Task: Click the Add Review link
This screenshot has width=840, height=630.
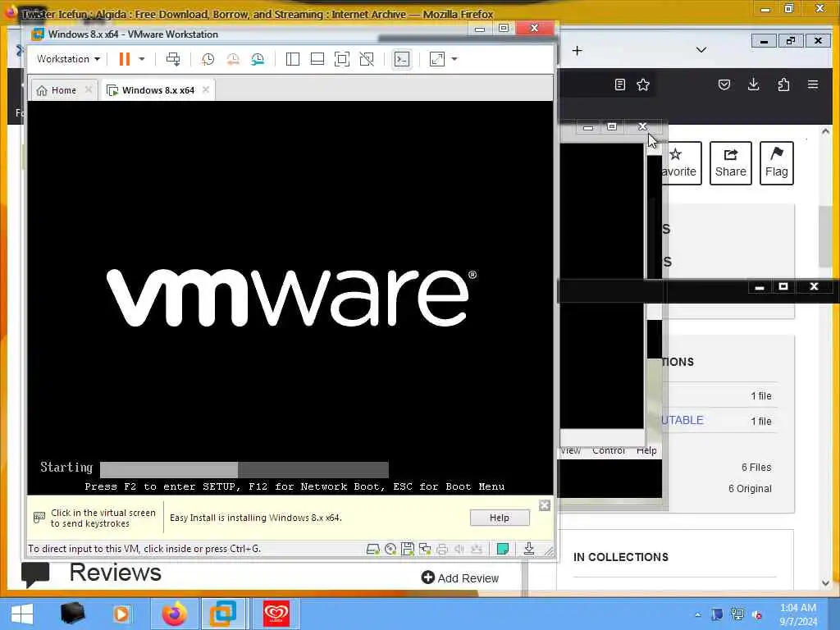Action: click(x=460, y=578)
